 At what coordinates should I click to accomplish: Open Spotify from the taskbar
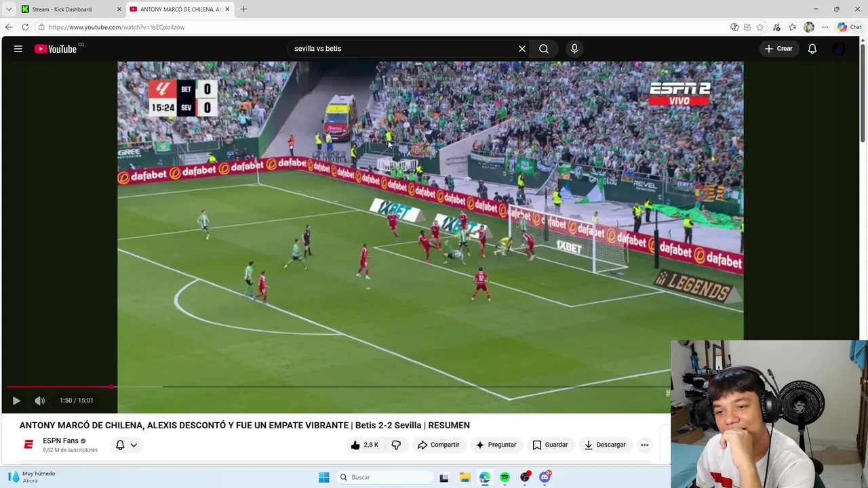505,477
